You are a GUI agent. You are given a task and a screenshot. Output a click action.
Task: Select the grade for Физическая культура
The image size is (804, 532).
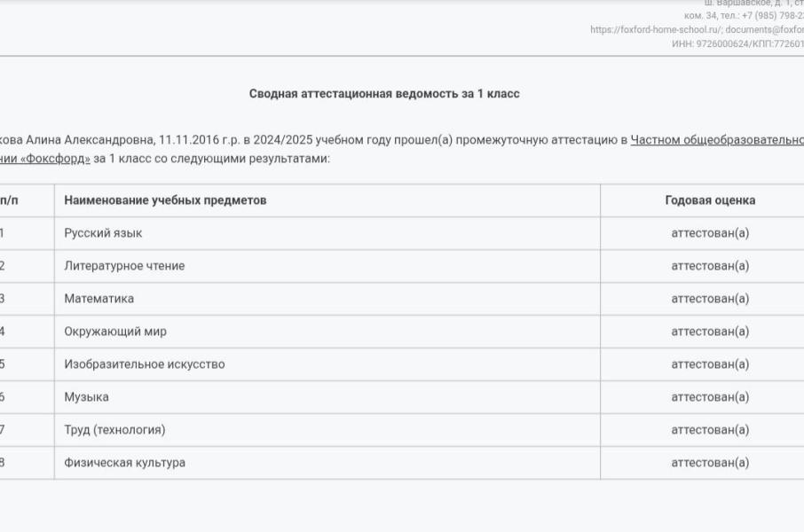click(710, 463)
